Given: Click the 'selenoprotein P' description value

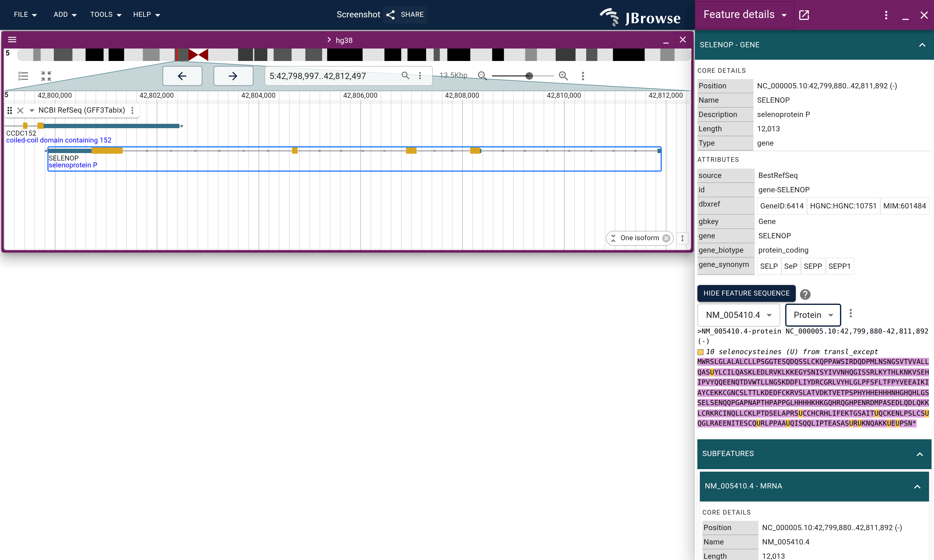Looking at the screenshot, I should tap(783, 114).
